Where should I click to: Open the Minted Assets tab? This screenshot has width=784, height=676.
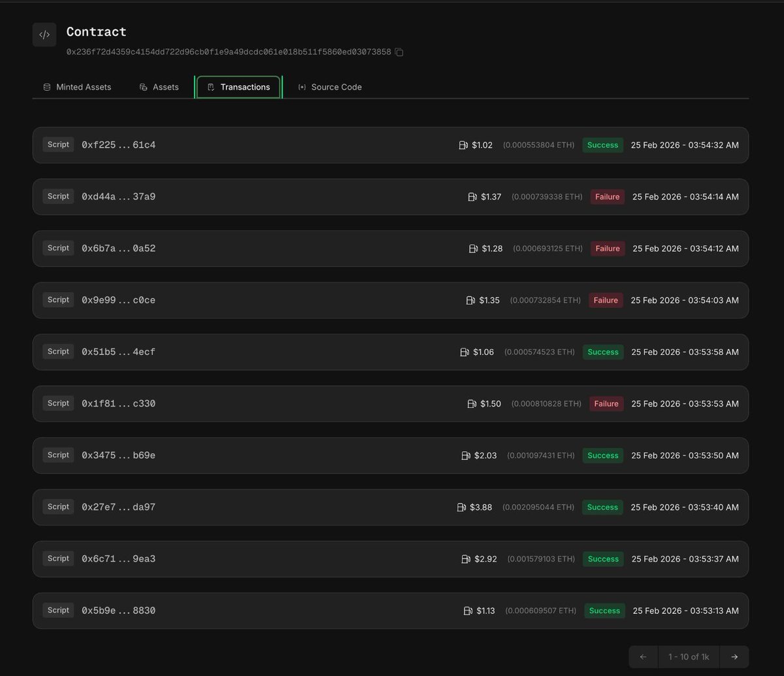click(x=77, y=87)
